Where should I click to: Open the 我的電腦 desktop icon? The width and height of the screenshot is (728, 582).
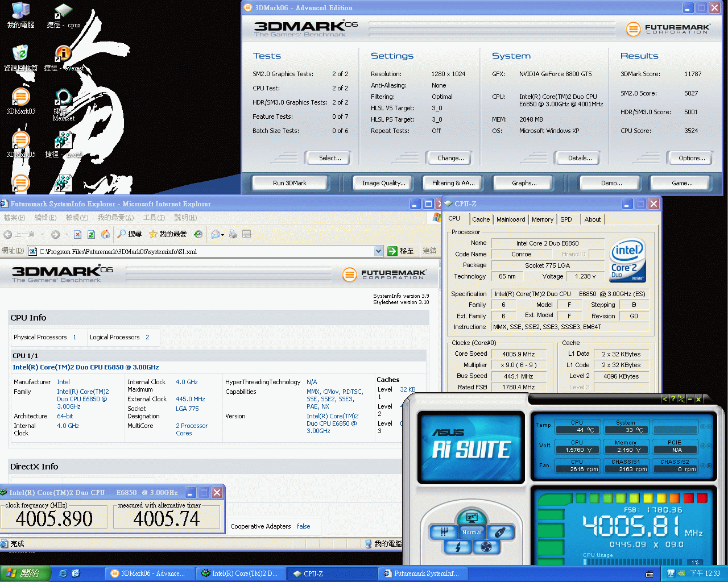point(20,15)
